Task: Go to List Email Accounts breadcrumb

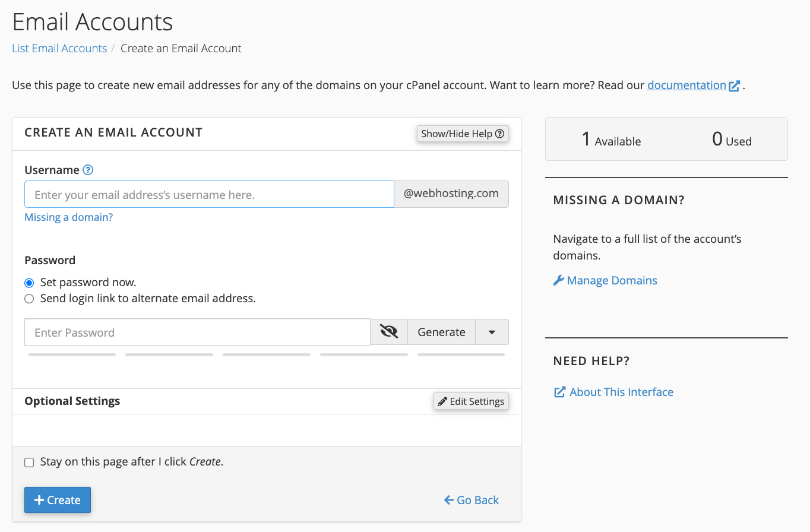Action: coord(59,49)
